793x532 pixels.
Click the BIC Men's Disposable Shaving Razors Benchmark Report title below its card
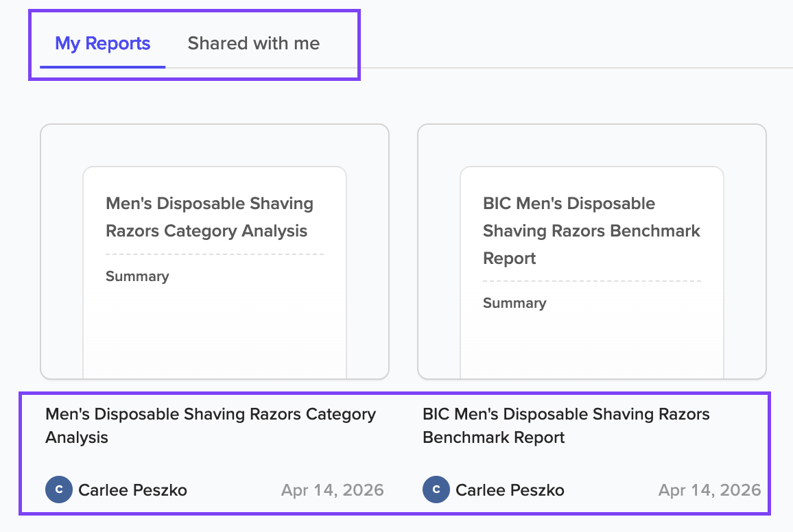[x=566, y=426]
